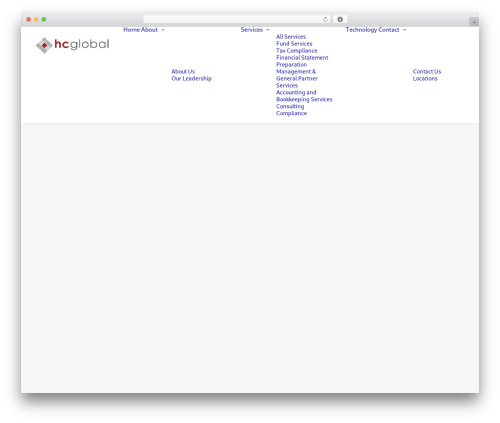Screen dimensions: 500x423
Task: Expand the About menu chevron
Action: point(163,30)
